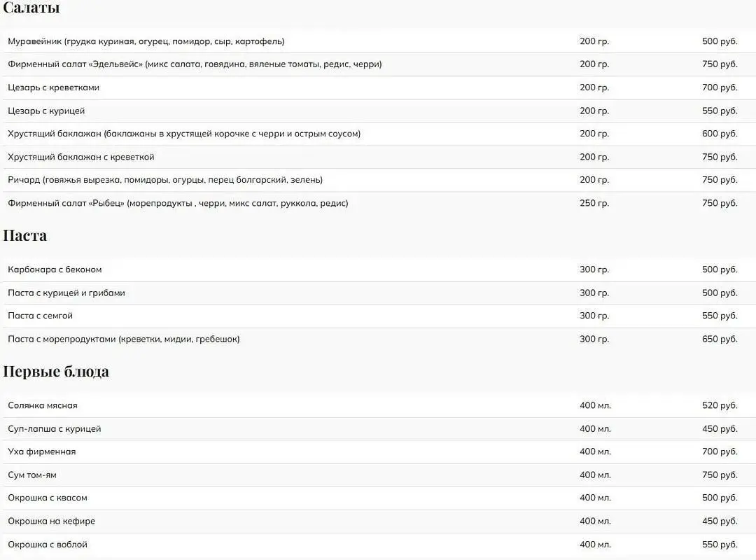Click the Сум том-ям row
This screenshot has height=560, width=756.
(379, 475)
